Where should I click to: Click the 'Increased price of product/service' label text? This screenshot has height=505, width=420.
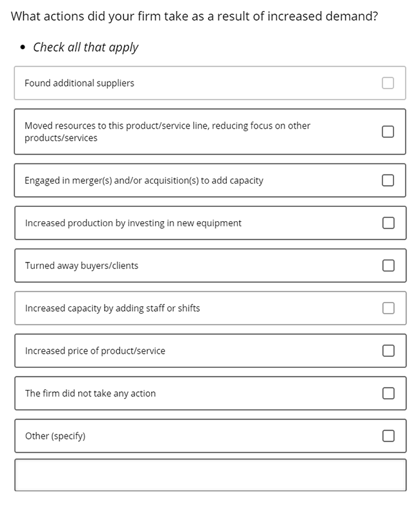95,350
